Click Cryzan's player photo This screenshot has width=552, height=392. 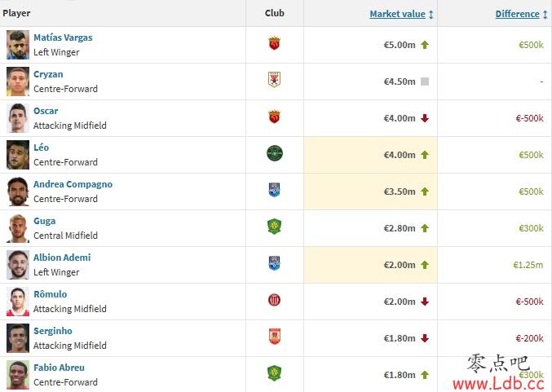[18, 81]
